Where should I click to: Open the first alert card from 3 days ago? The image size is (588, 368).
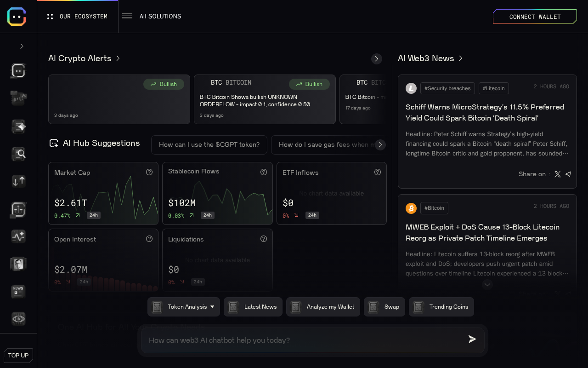(119, 99)
